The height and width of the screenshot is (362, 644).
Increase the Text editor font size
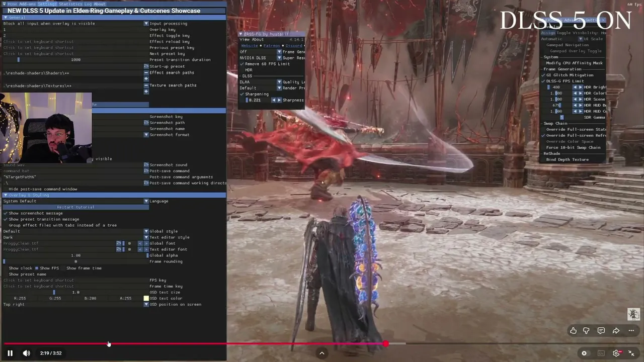tap(146, 249)
